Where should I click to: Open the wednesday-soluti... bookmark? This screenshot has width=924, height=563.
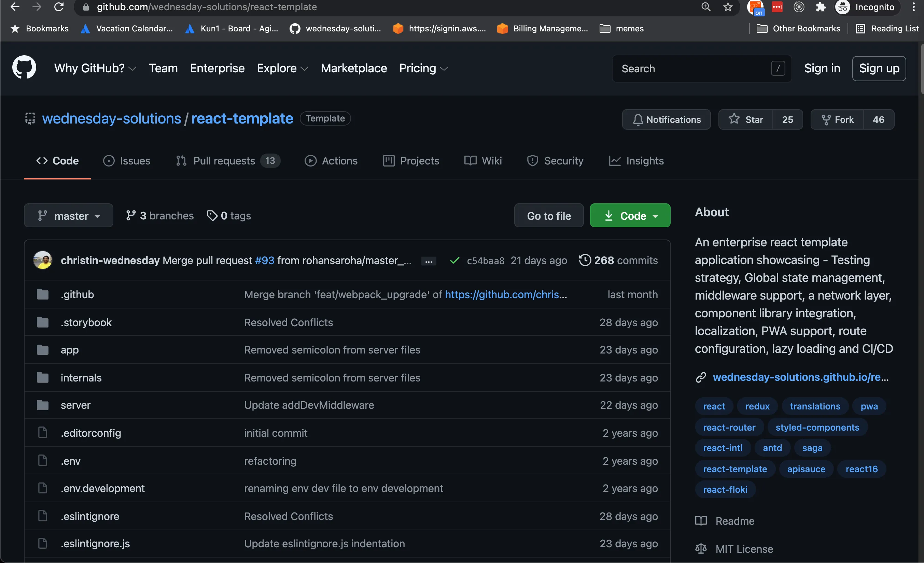pos(335,28)
